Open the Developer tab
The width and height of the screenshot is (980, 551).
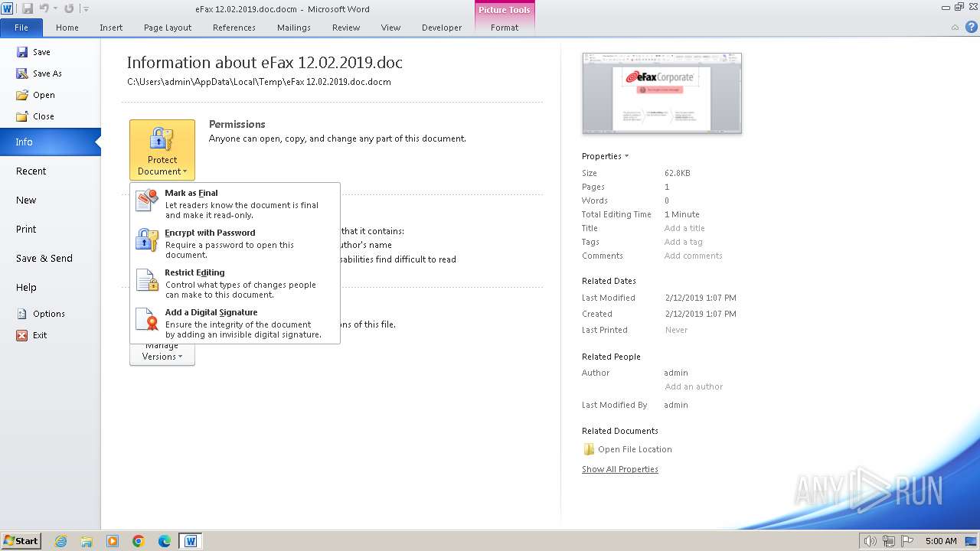442,28
